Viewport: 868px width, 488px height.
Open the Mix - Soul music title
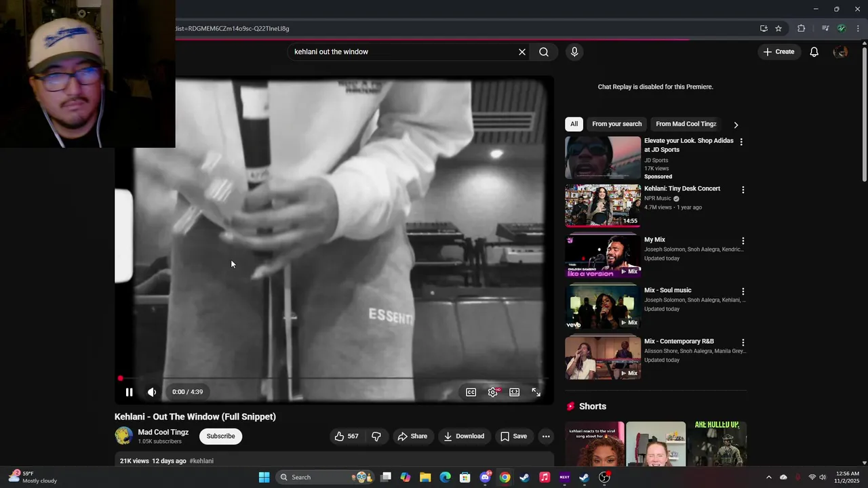tap(667, 290)
